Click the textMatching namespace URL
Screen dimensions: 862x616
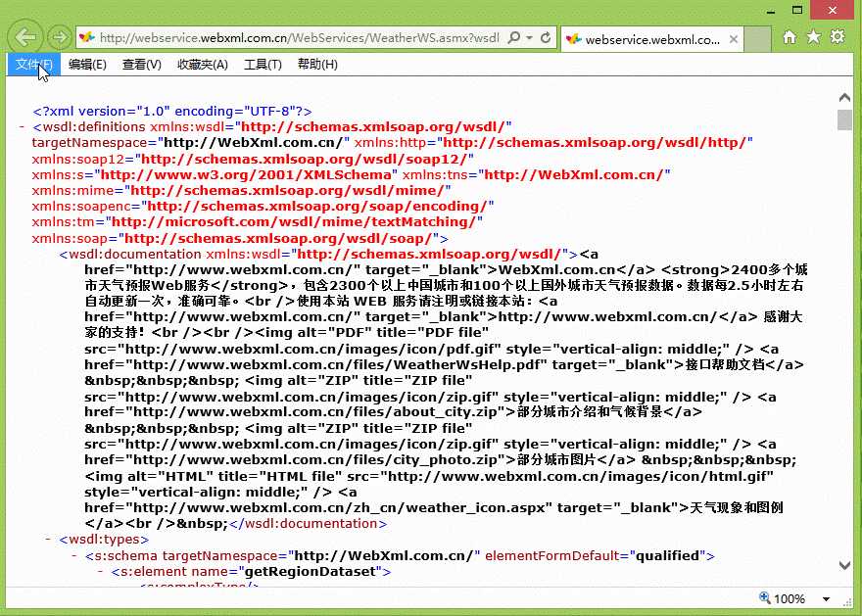pos(294,222)
